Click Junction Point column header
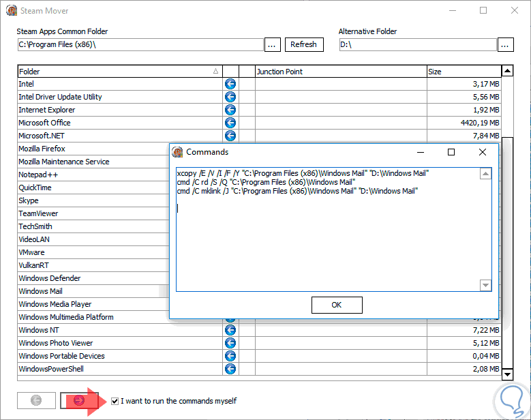 click(x=341, y=72)
